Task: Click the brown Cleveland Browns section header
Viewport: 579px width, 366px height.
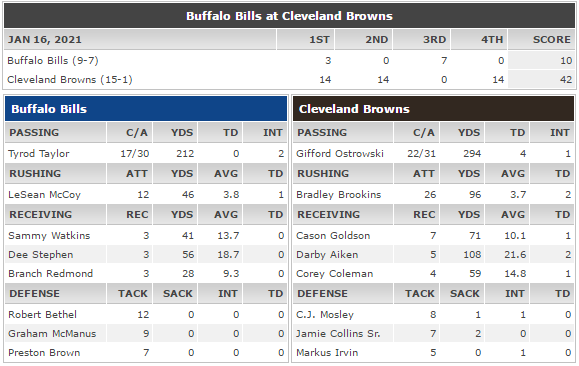Action: (x=433, y=109)
